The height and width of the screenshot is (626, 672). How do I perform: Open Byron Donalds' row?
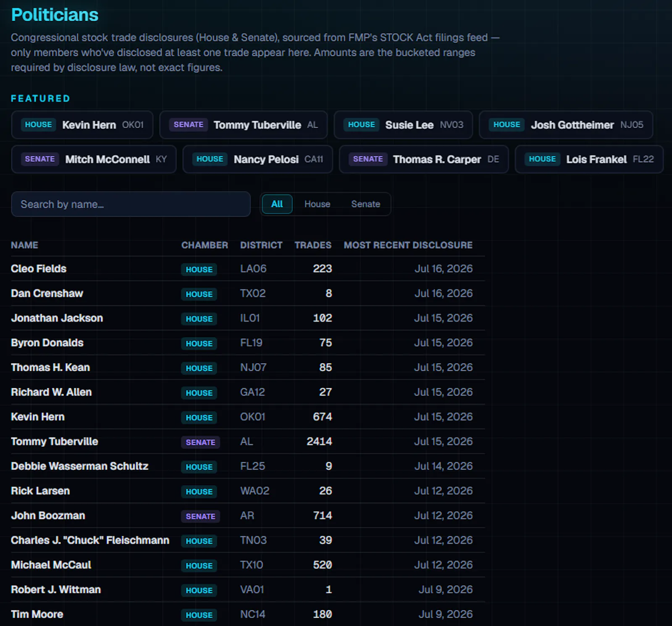[248, 343]
